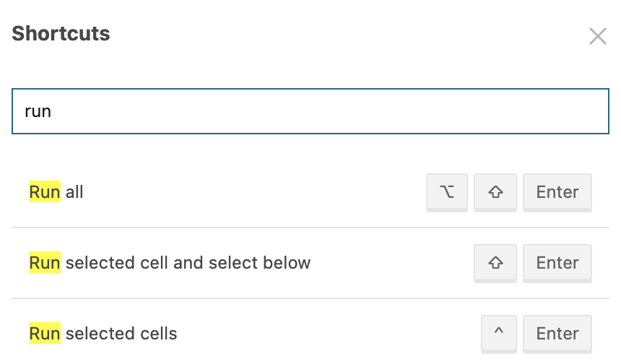Viewport: 621px width, 364px height.
Task: Click the word "all" in first shortcut row
Action: click(74, 192)
